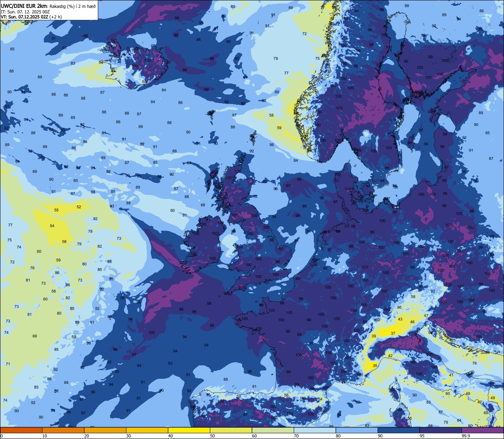504x439 pixels.
Task: Click the "IT: Sun. 07. 12. 2025 00Z" line
Action: pyautogui.click(x=25, y=12)
